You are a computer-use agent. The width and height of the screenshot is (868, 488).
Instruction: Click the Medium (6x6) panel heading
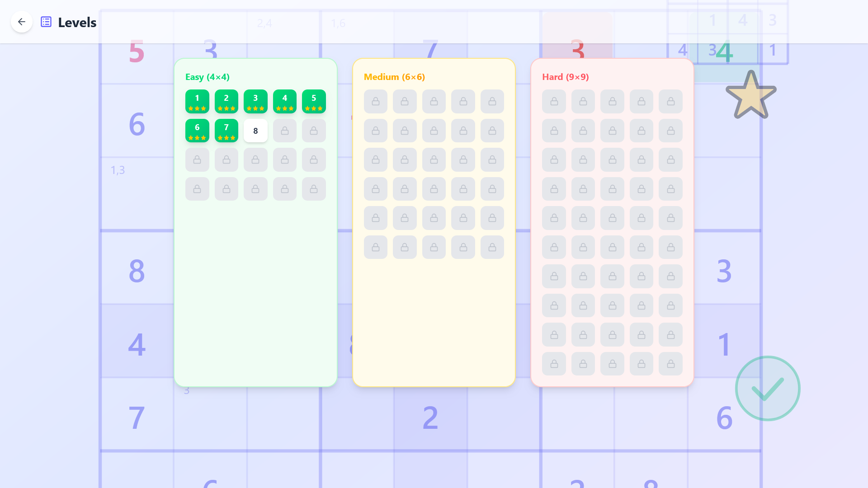(394, 77)
